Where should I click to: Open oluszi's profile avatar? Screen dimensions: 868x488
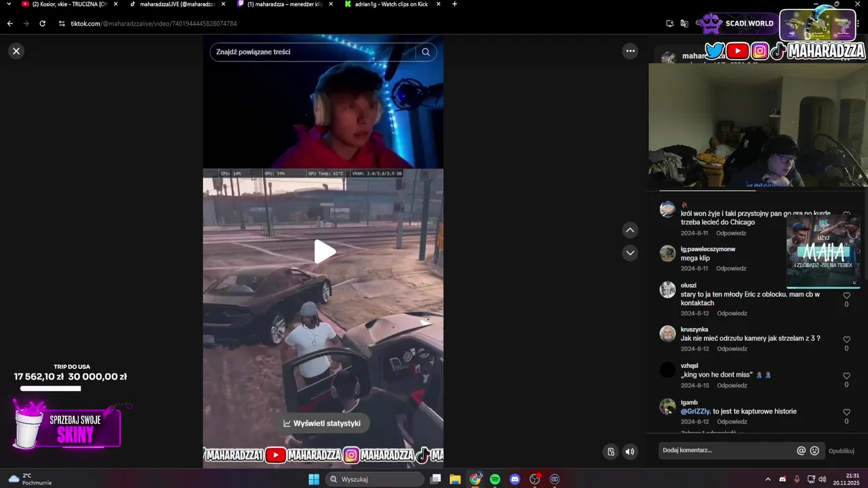point(667,289)
